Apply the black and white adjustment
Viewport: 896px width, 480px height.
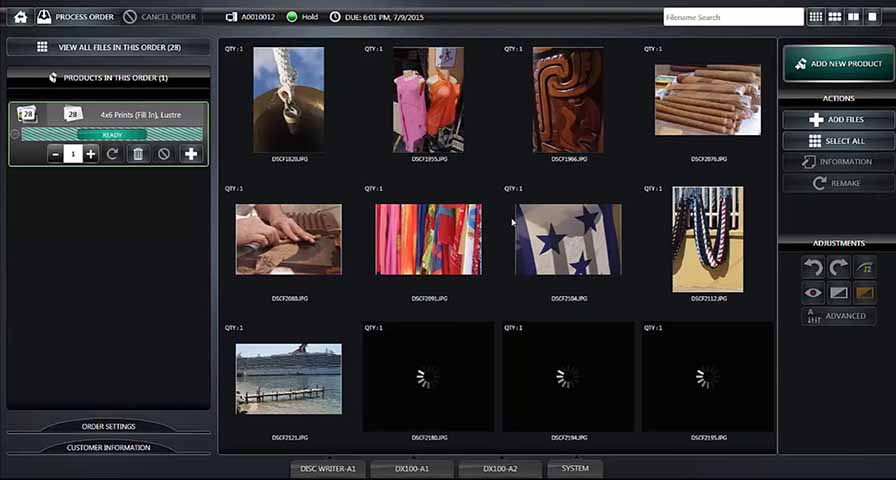(839, 293)
